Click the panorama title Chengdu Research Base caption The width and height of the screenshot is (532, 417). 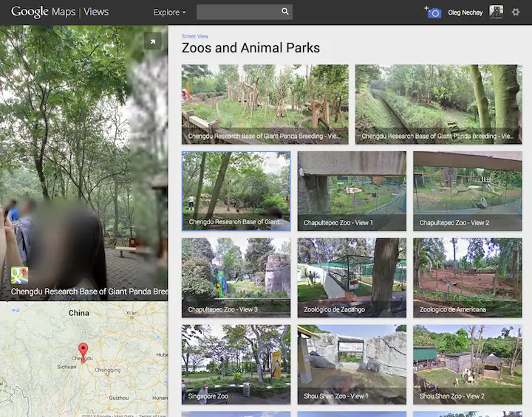click(x=89, y=292)
